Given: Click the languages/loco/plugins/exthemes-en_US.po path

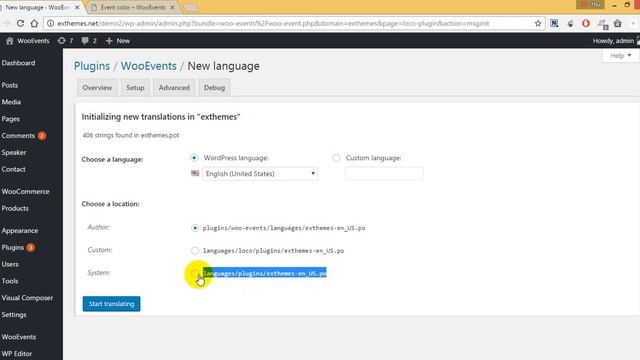Looking at the screenshot, I should (273, 251).
